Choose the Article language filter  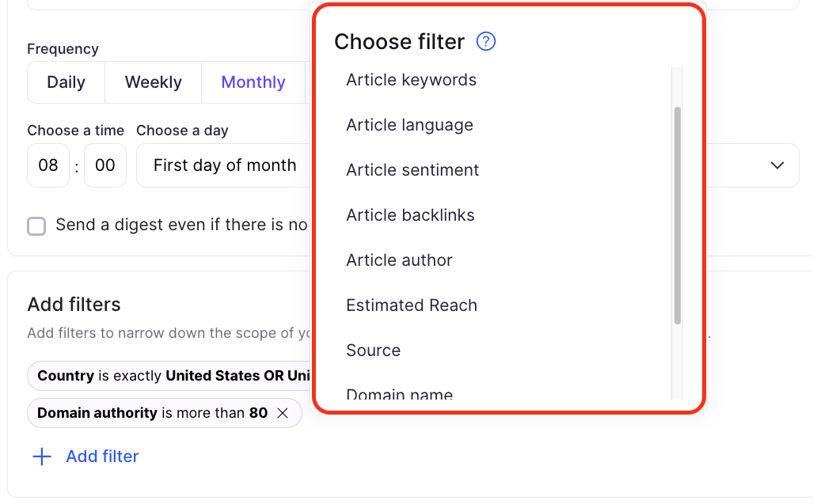pyautogui.click(x=410, y=125)
